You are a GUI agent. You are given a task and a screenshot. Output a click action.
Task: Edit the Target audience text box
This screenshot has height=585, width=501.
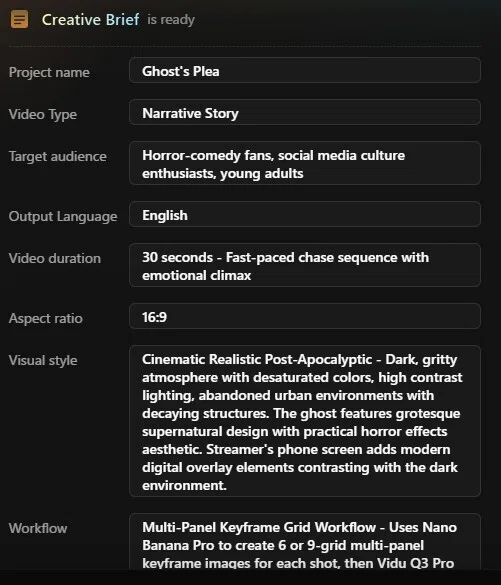coord(305,163)
